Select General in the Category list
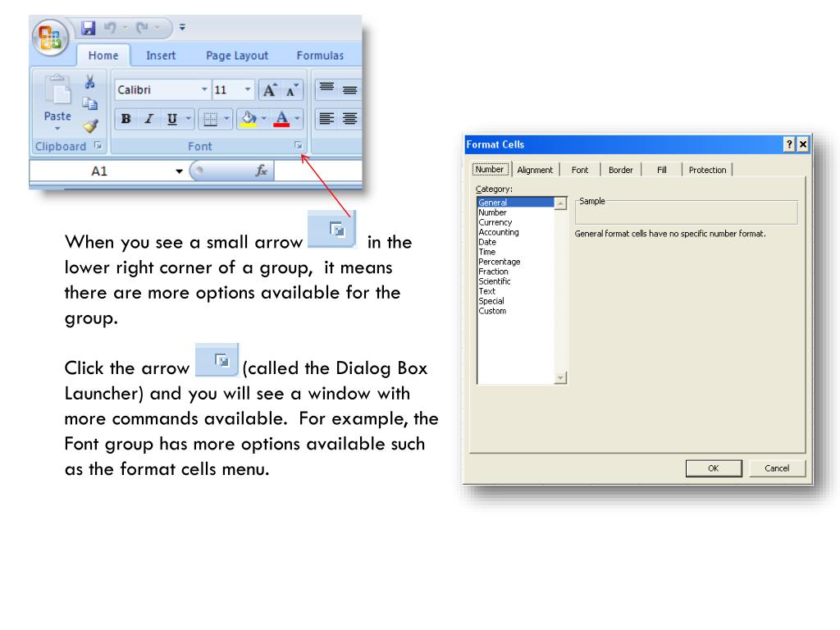This screenshot has height=630, width=840. pyautogui.click(x=516, y=203)
